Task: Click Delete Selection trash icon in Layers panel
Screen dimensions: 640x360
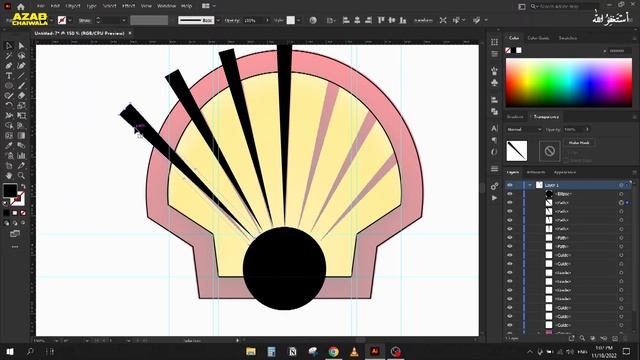Action: click(625, 338)
